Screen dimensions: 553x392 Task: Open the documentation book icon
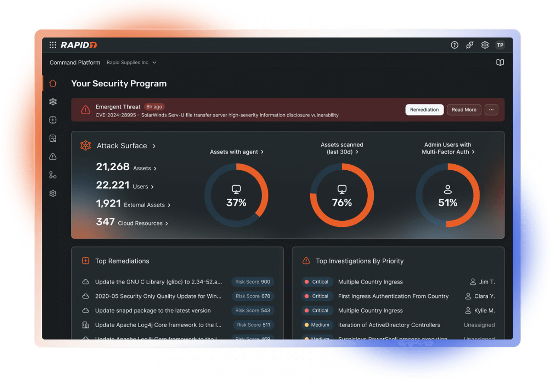pos(500,63)
